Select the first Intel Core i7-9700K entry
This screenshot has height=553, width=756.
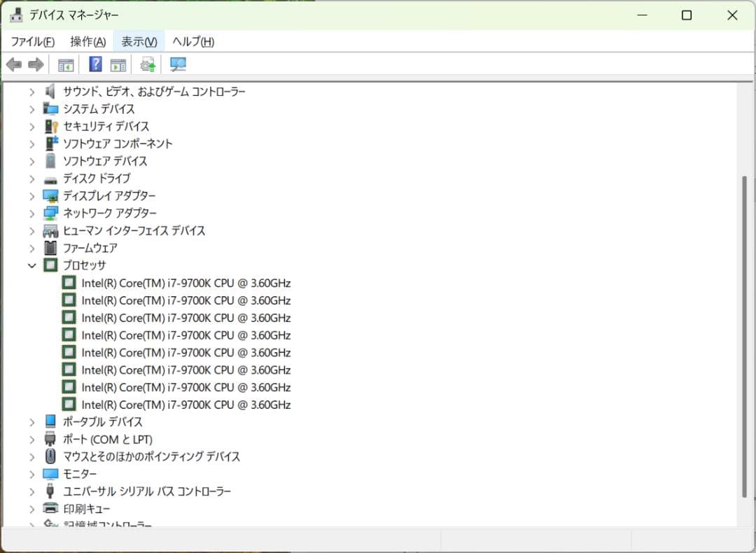[x=186, y=283]
